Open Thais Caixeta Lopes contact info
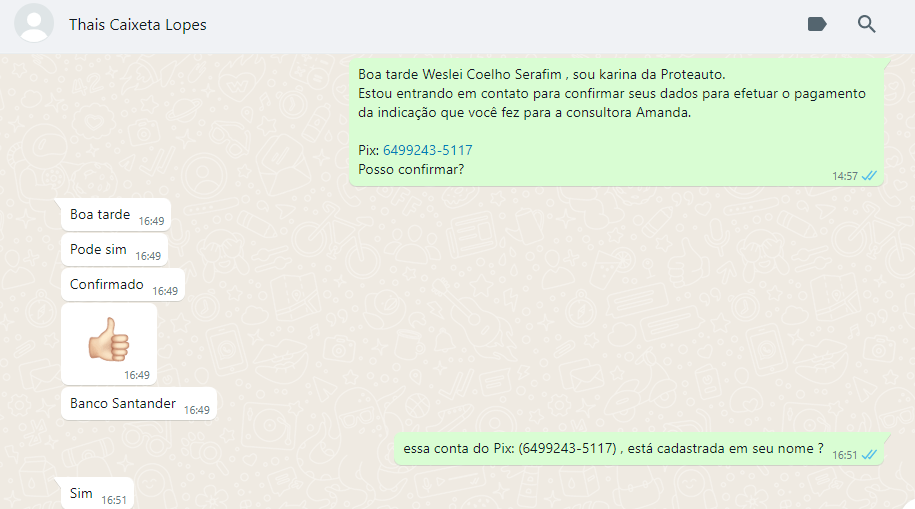915x509 pixels. tap(138, 25)
